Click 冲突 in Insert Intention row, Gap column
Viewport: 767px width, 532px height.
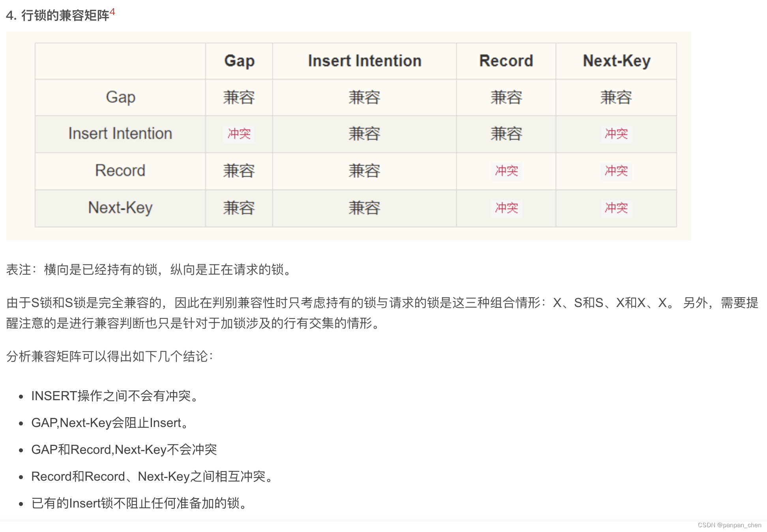coord(239,134)
